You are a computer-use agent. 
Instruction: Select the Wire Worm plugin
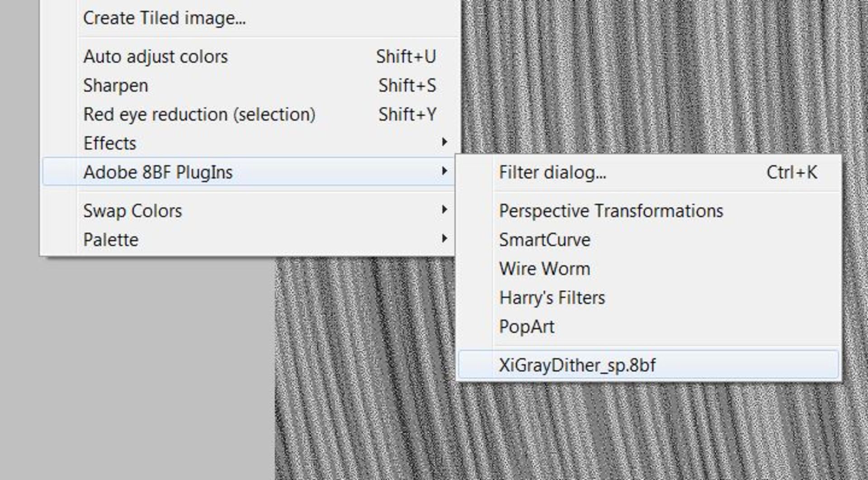click(x=545, y=269)
